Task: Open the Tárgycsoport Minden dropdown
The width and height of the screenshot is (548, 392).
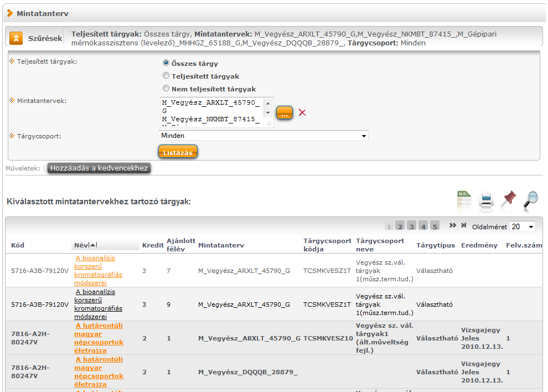Action: [x=263, y=136]
